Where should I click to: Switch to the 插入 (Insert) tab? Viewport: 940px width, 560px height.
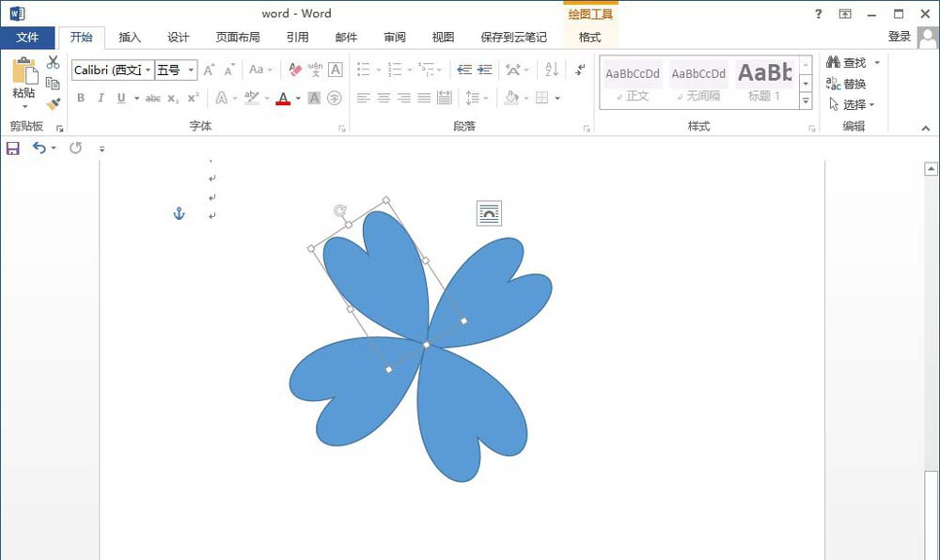[130, 38]
